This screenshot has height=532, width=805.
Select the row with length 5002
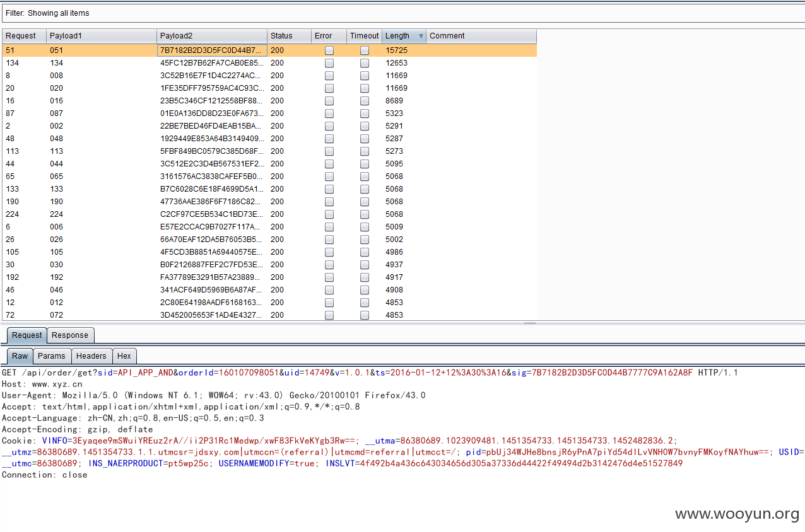[269, 240]
